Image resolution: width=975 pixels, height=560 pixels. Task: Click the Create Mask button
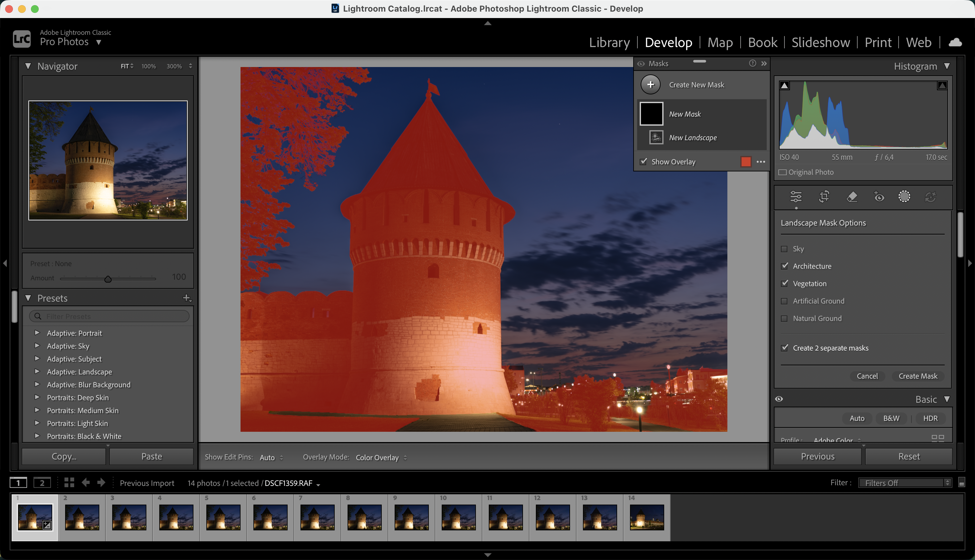tap(918, 376)
